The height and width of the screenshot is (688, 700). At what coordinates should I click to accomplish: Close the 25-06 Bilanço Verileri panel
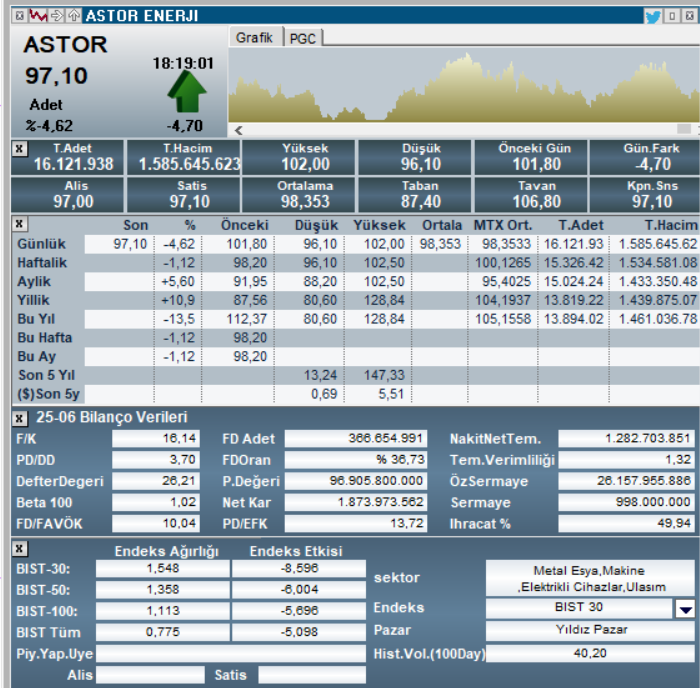(x=19, y=418)
